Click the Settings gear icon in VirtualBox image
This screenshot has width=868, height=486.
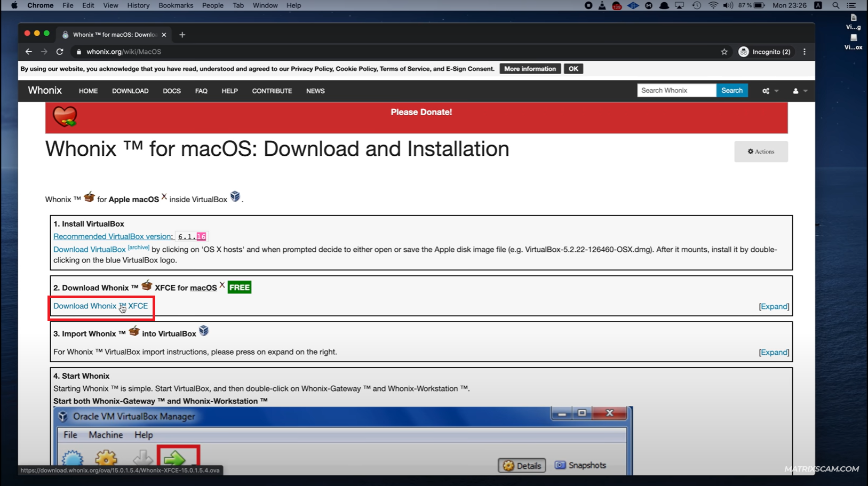click(106, 459)
